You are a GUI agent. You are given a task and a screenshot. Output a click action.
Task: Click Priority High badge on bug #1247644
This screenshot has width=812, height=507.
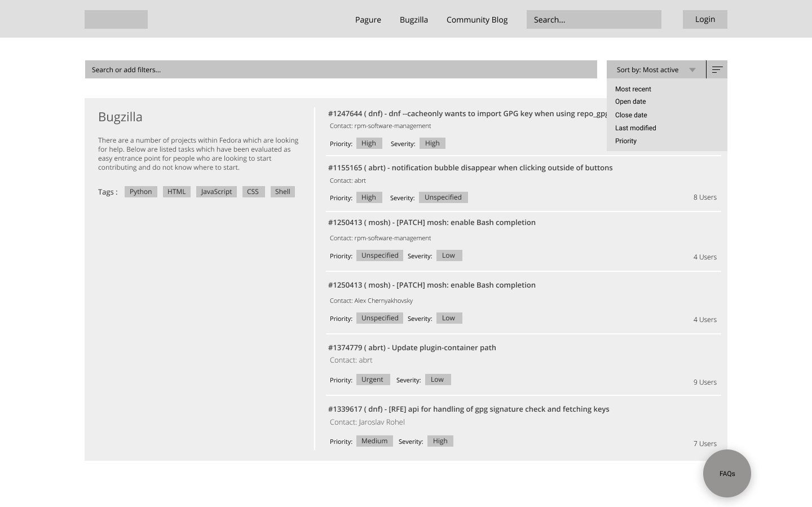369,143
